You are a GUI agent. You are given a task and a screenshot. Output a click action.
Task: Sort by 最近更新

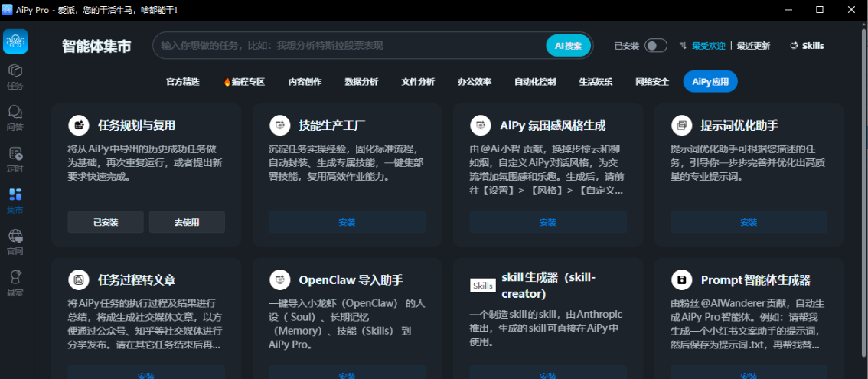[753, 46]
